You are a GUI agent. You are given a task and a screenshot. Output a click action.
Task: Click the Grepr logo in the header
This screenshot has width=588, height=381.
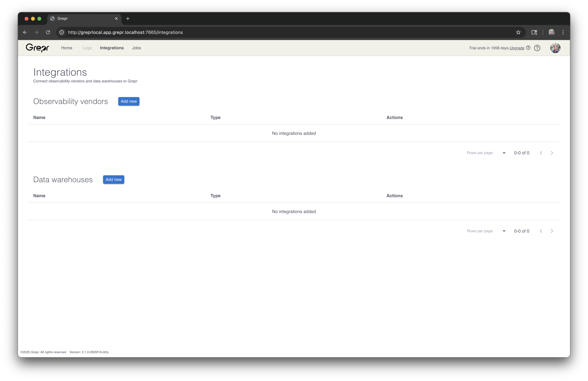(x=37, y=48)
